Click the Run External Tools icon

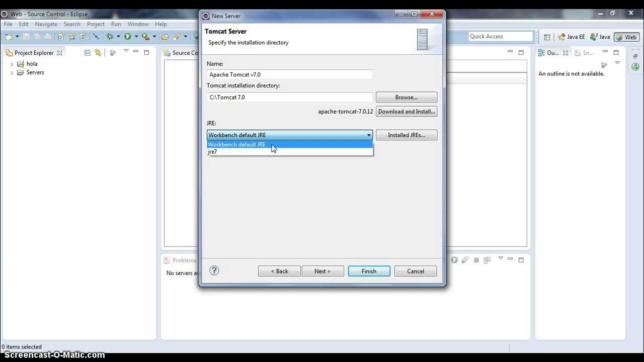[145, 37]
